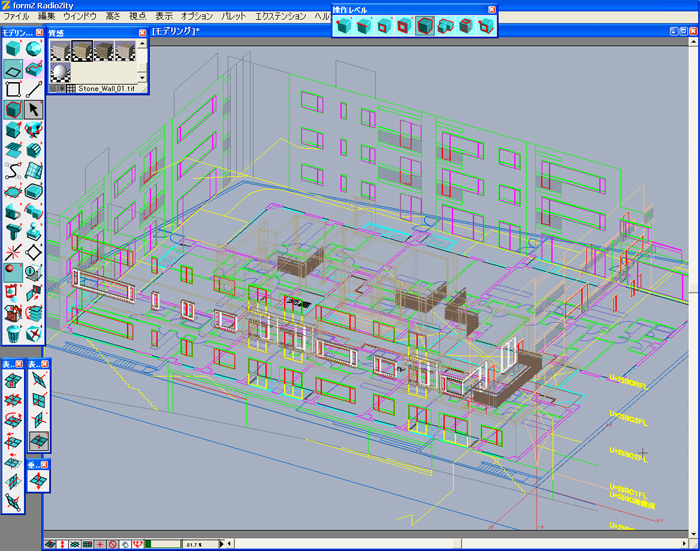Click the first cube in topological level palette
The image size is (700, 551).
point(346,26)
